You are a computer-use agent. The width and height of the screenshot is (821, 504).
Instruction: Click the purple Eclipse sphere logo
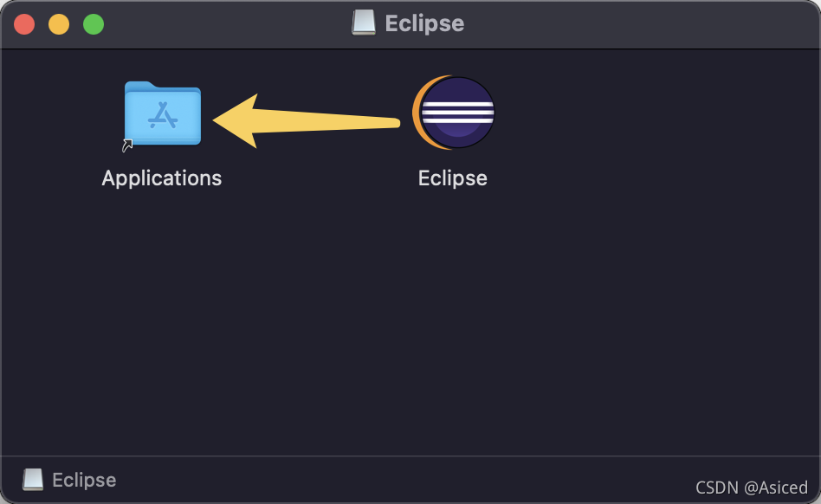[459, 113]
